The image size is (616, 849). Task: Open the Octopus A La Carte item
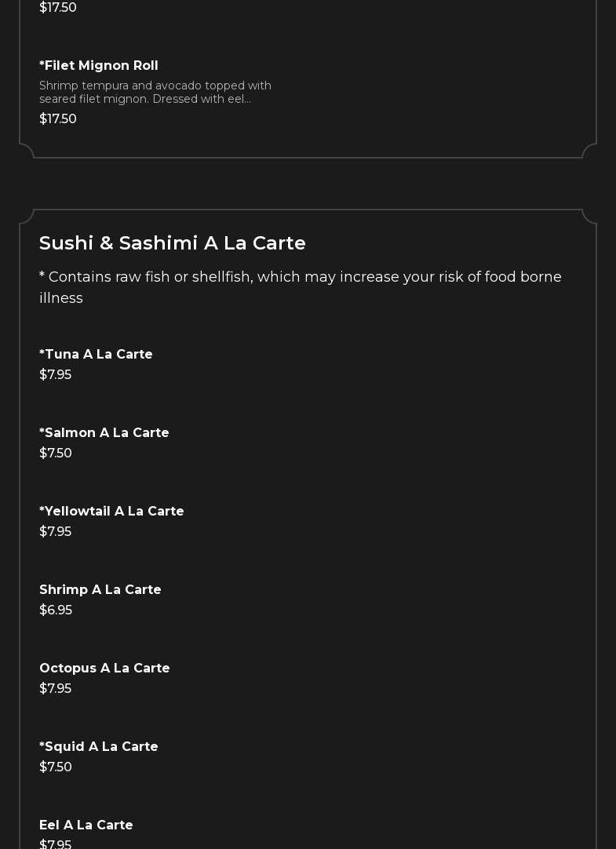pyautogui.click(x=105, y=669)
